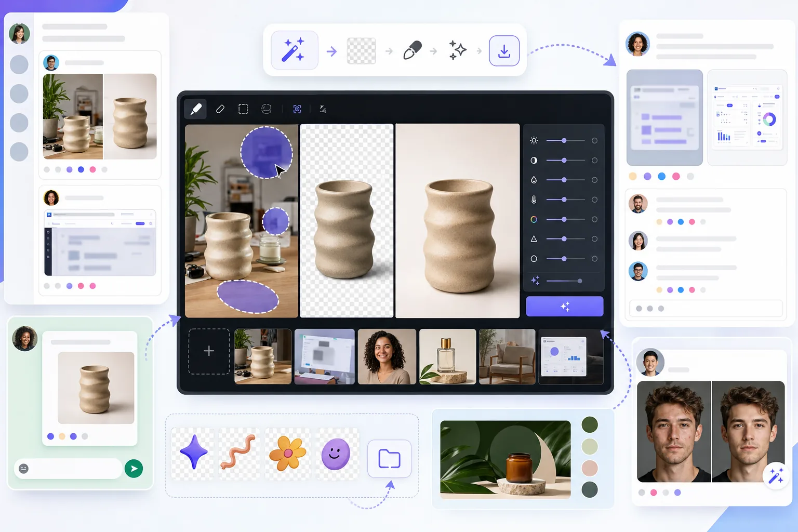Click the last toolbar icon after the divider
This screenshot has height=532, width=798.
click(x=323, y=109)
